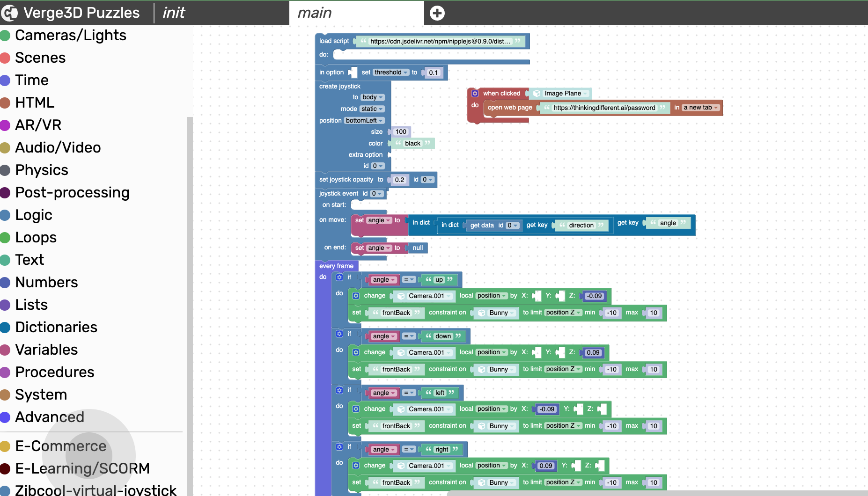
Task: Edit the nipplejs script URL field
Action: pos(440,42)
